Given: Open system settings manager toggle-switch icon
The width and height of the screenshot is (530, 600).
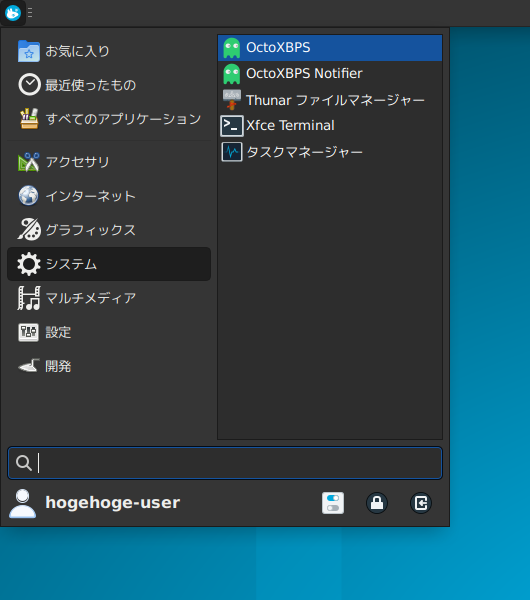Looking at the screenshot, I should coord(333,503).
